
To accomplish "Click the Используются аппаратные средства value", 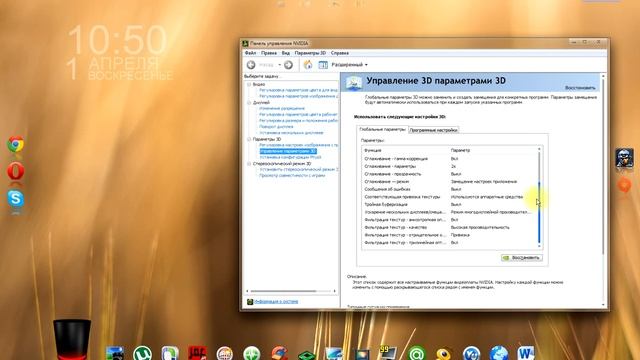I will pos(487,197).
